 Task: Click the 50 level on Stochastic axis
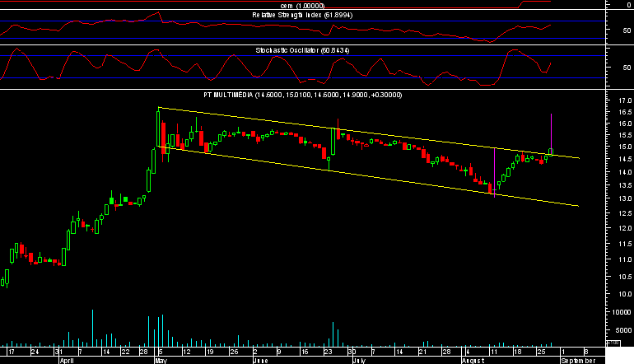[x=627, y=68]
